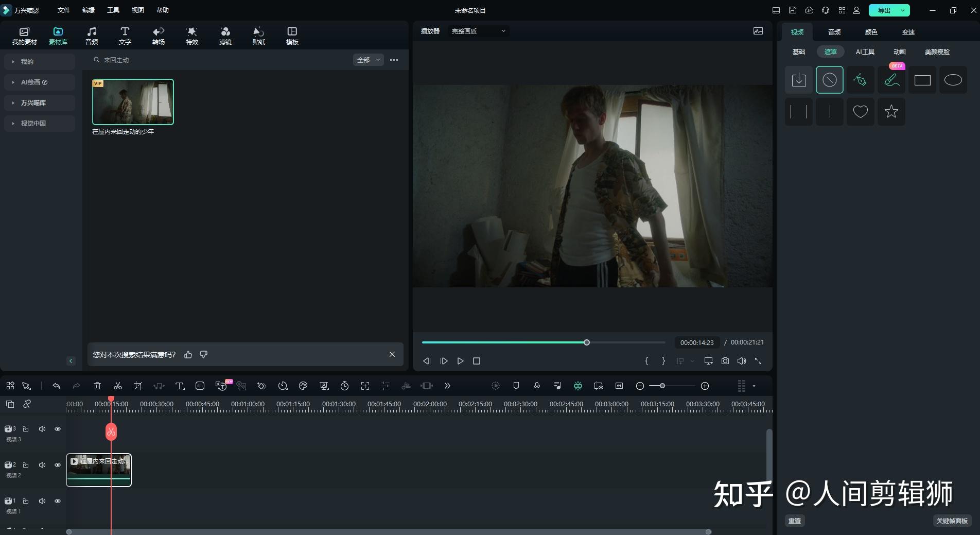Lock the 视频 3 track
This screenshot has width=980, height=535.
coord(26,429)
